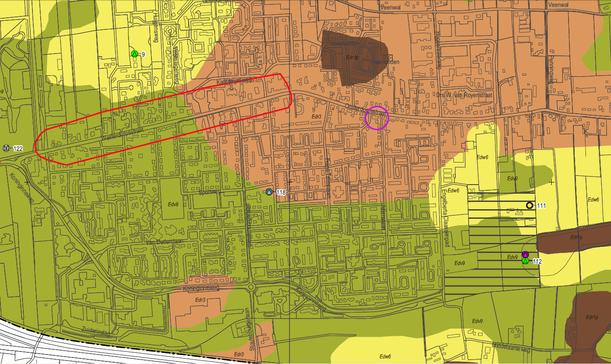Image resolution: width=611 pixels, height=364 pixels.
Task: Select the green triangle marker beside 112
Action: click(x=525, y=261)
